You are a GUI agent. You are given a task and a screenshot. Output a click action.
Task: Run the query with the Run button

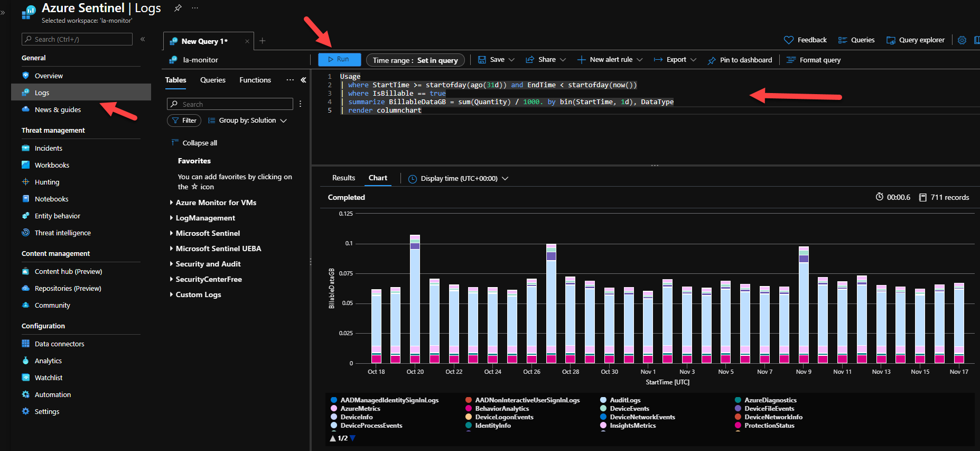tap(339, 60)
